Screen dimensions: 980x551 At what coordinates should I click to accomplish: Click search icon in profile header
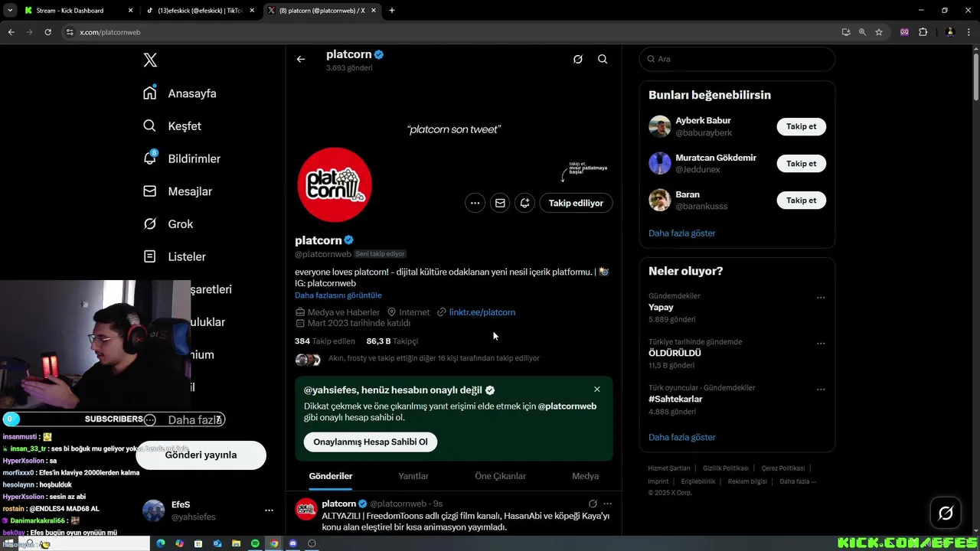pyautogui.click(x=603, y=59)
